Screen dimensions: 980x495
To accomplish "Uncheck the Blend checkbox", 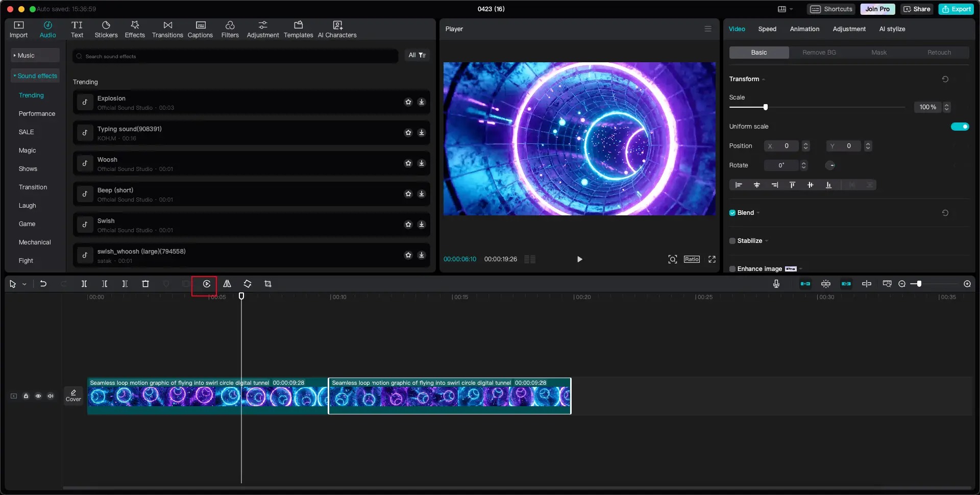I will coord(732,213).
